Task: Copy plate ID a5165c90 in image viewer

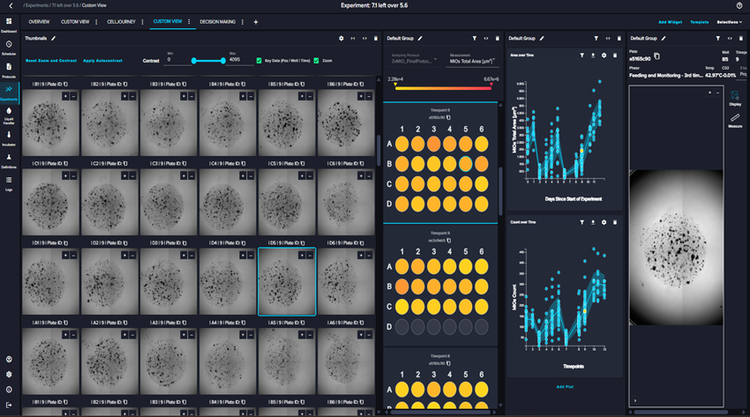Action: tap(657, 56)
